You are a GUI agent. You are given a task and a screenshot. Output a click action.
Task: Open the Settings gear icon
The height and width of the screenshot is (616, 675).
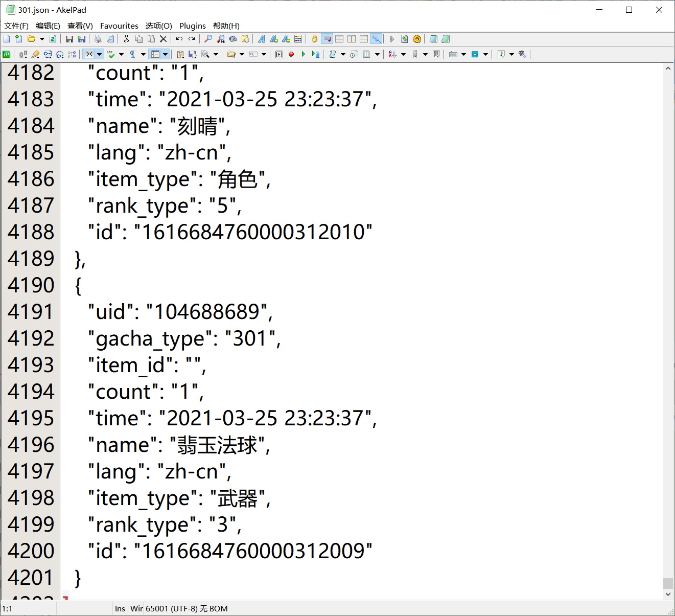click(x=416, y=38)
